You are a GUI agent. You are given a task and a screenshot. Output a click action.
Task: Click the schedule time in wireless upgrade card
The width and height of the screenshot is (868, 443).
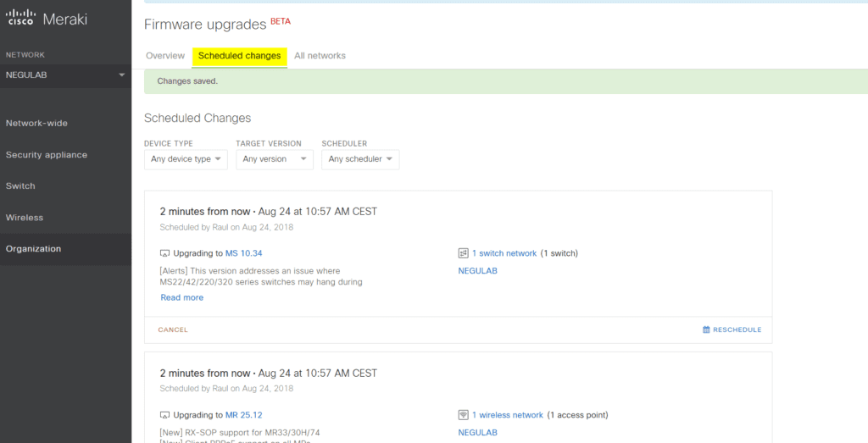[269, 374]
